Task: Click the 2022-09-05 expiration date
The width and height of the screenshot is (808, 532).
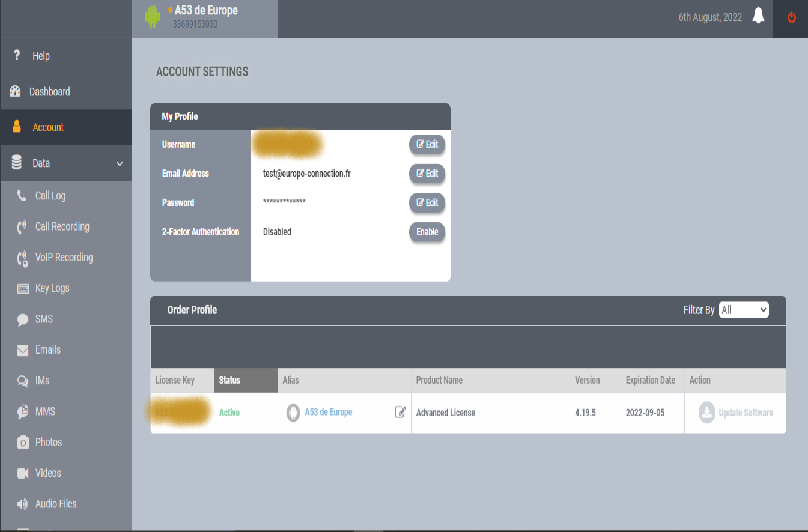Action: pyautogui.click(x=645, y=413)
